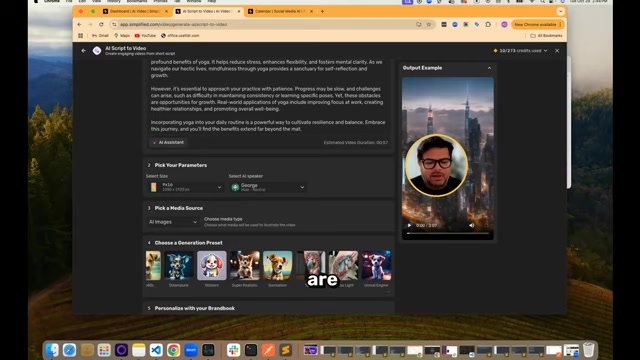The height and width of the screenshot is (360, 640).
Task: Switch to the Calendar Social Media tab
Action: click(279, 11)
